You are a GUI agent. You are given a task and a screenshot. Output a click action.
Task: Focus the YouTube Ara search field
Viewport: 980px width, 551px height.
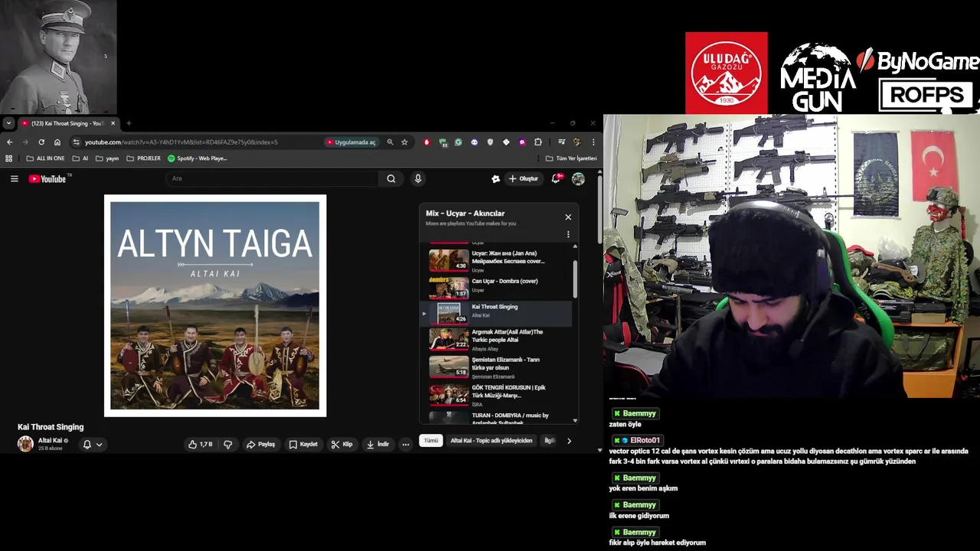click(272, 178)
